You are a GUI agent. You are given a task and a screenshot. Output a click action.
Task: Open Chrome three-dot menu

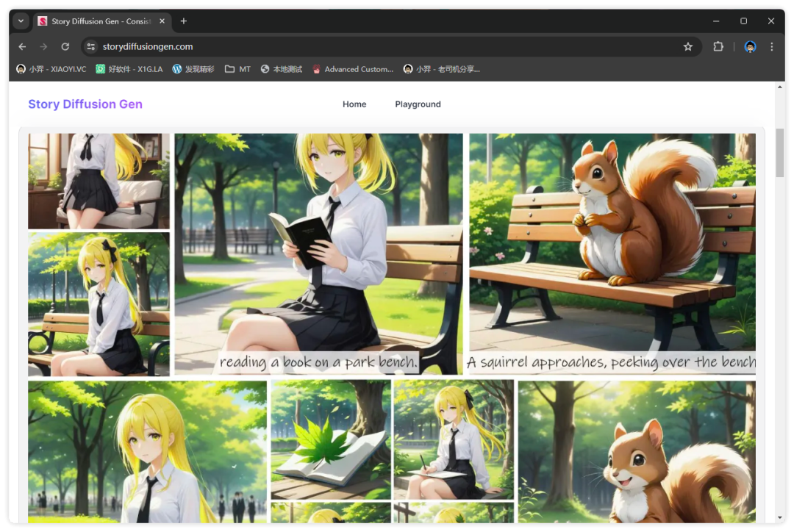(x=771, y=46)
